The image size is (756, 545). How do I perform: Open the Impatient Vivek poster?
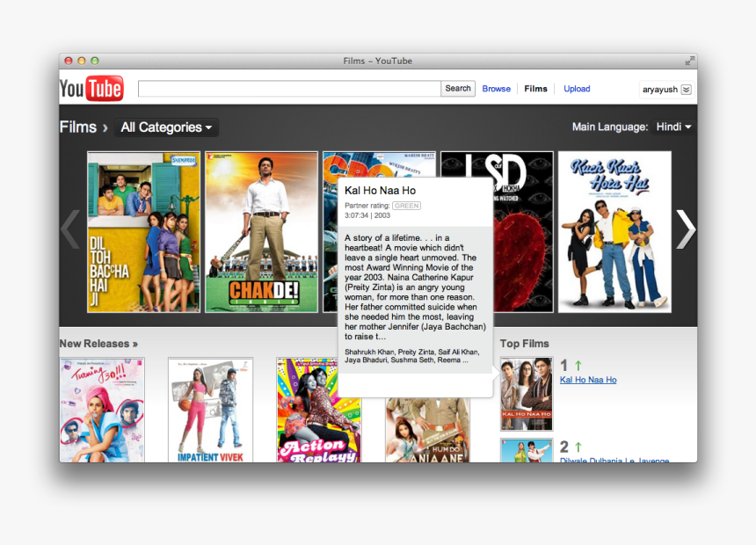(x=211, y=410)
